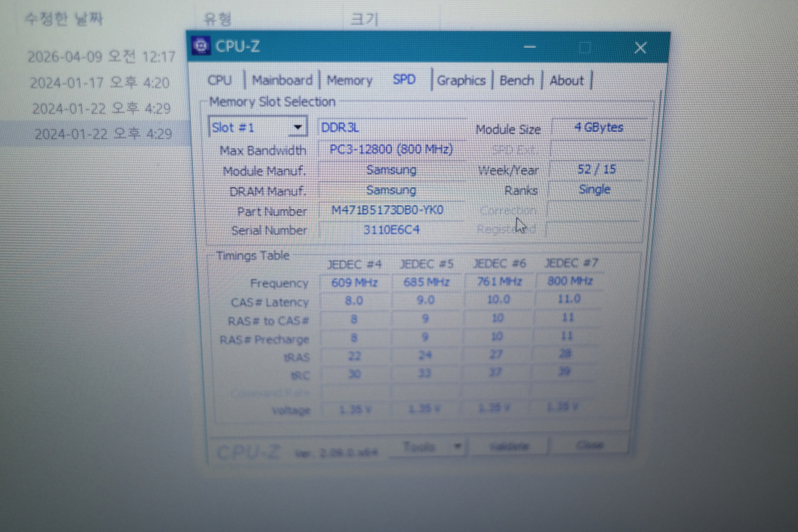
Task: Expand the Tools menu arrow button
Action: 458,445
